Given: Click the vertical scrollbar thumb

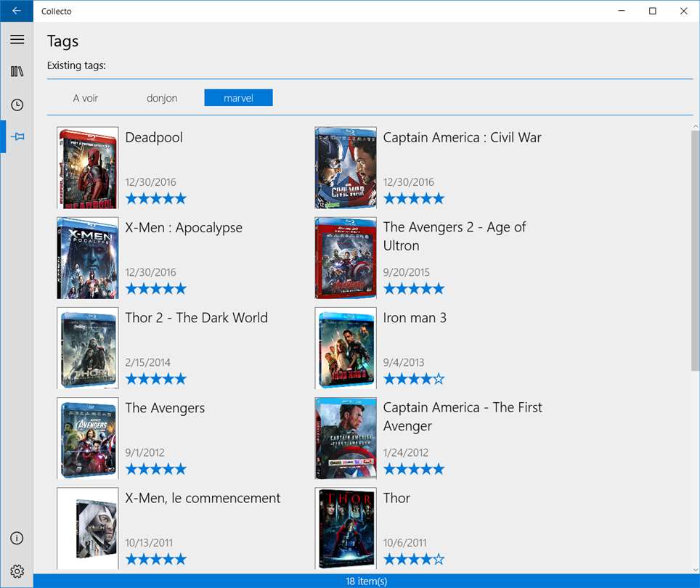Looking at the screenshot, I should click(695, 250).
